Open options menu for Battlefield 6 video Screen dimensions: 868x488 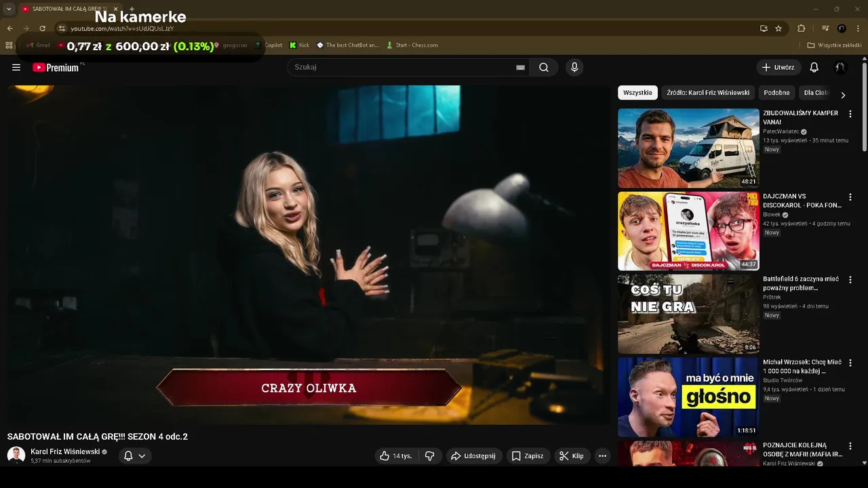[x=850, y=280]
